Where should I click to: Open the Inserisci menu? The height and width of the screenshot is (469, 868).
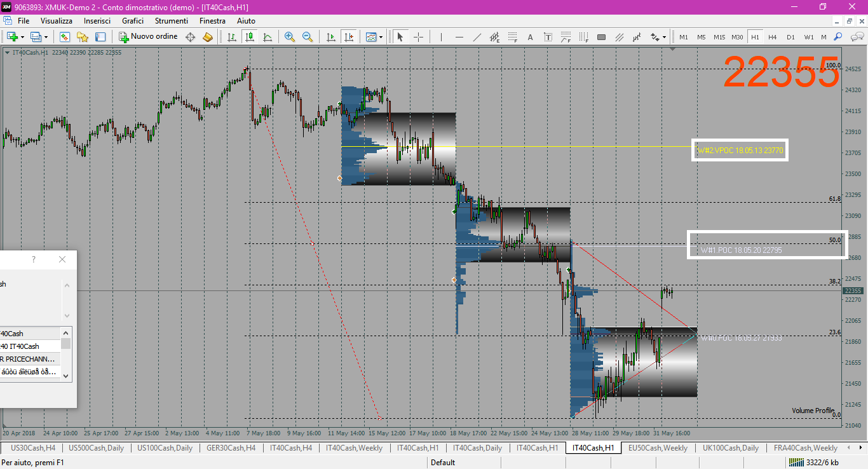pyautogui.click(x=97, y=21)
